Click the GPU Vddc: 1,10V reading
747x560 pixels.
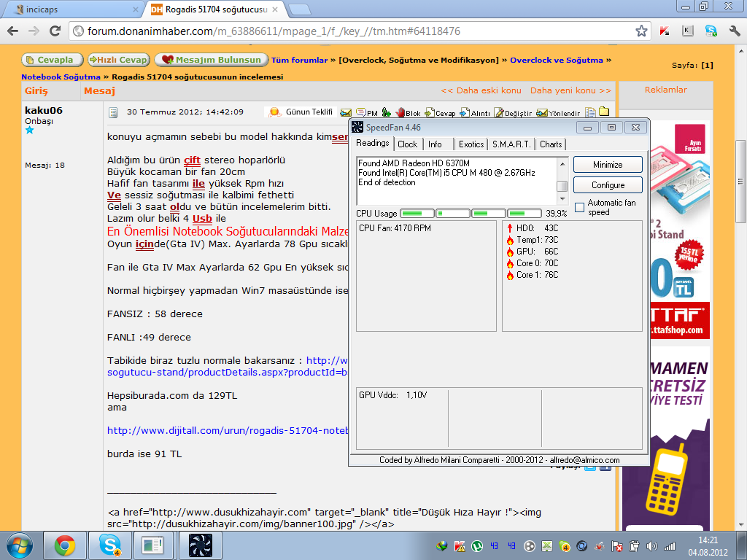(x=393, y=394)
